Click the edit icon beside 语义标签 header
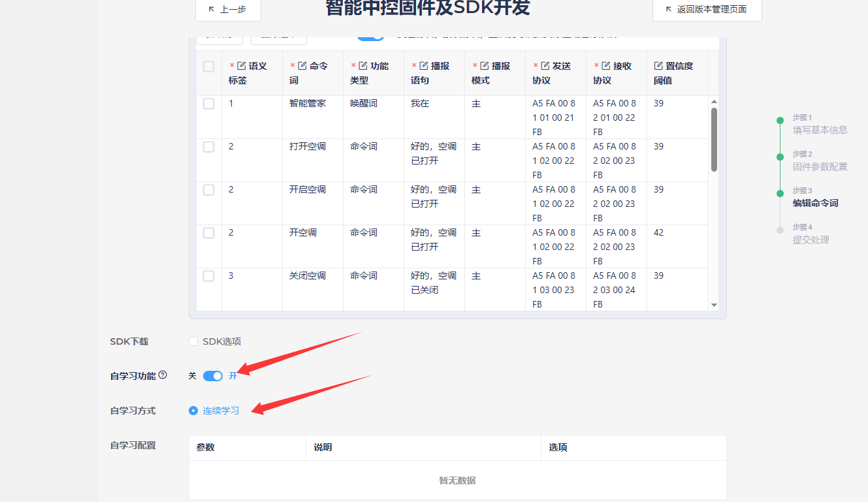The width and height of the screenshot is (868, 502). click(242, 66)
